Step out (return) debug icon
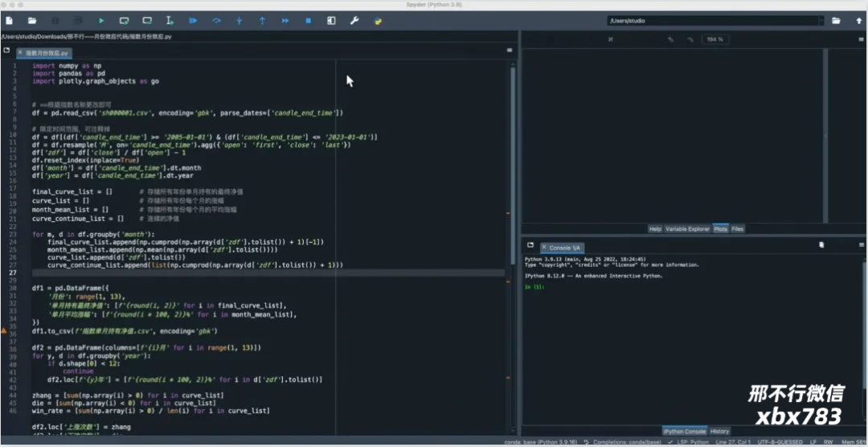Viewport: 868px width, 447px height. 262,20
